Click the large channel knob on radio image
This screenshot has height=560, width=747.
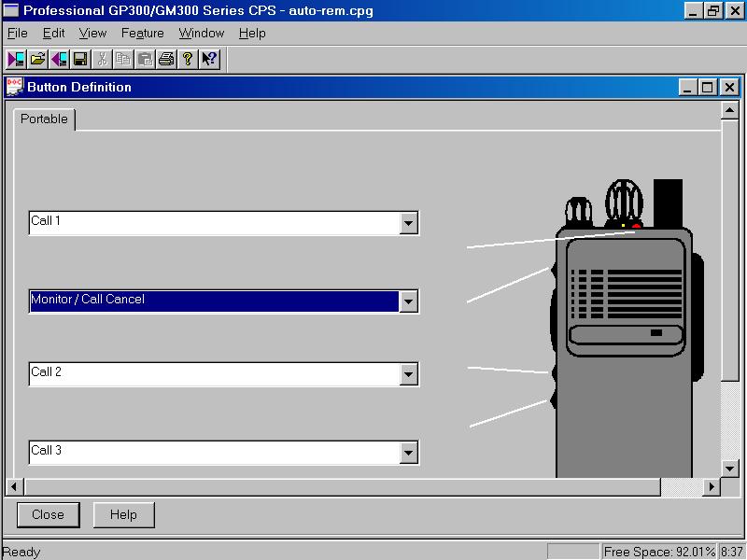point(624,202)
